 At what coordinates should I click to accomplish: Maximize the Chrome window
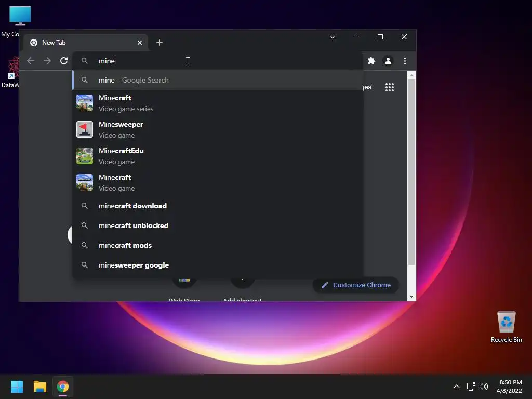(380, 37)
